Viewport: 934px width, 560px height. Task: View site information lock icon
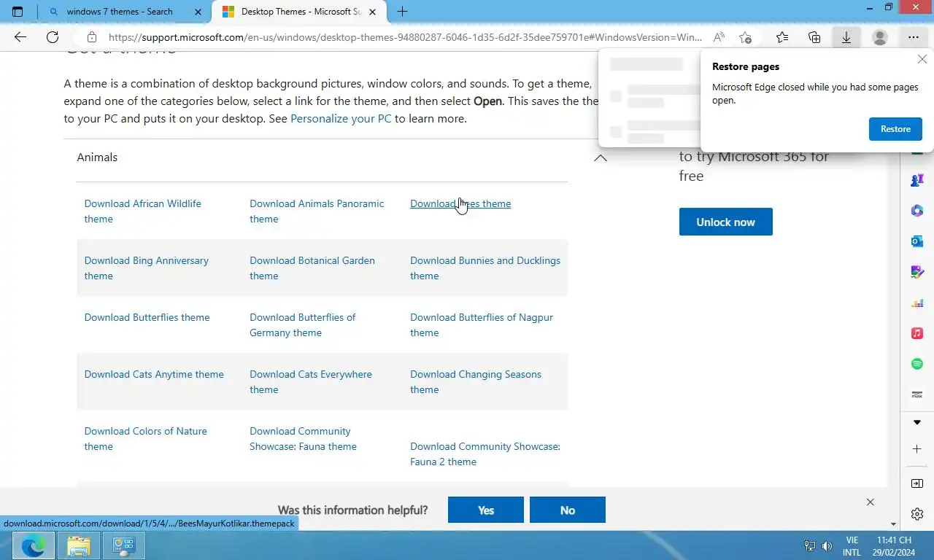91,37
